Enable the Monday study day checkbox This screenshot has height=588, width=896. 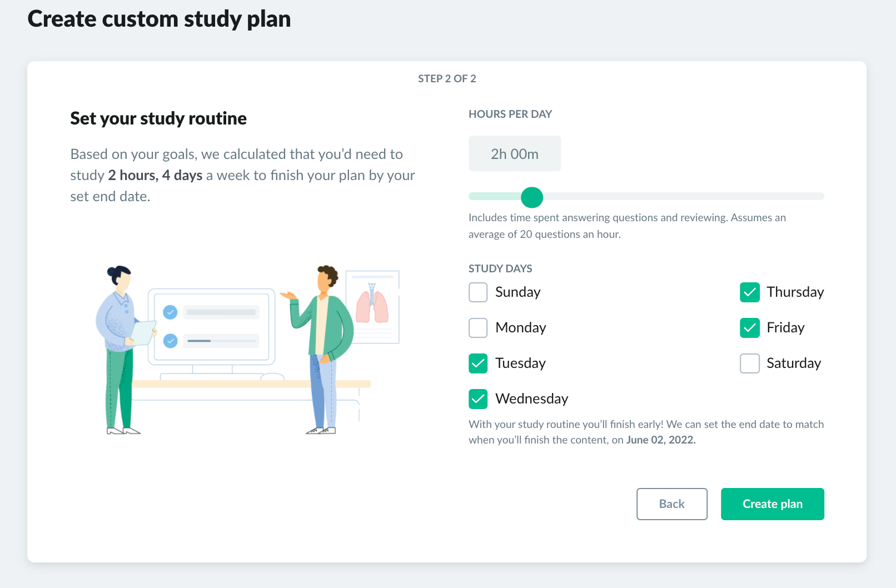pyautogui.click(x=477, y=327)
